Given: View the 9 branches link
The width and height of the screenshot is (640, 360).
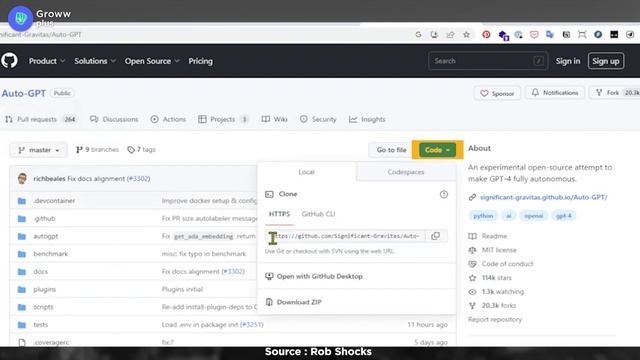Looking at the screenshot, I should point(97,150).
